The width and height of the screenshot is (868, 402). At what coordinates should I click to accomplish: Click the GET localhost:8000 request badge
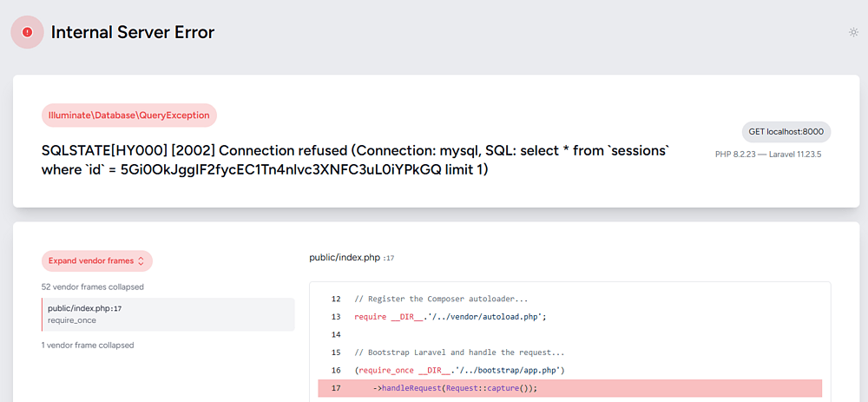click(x=786, y=132)
